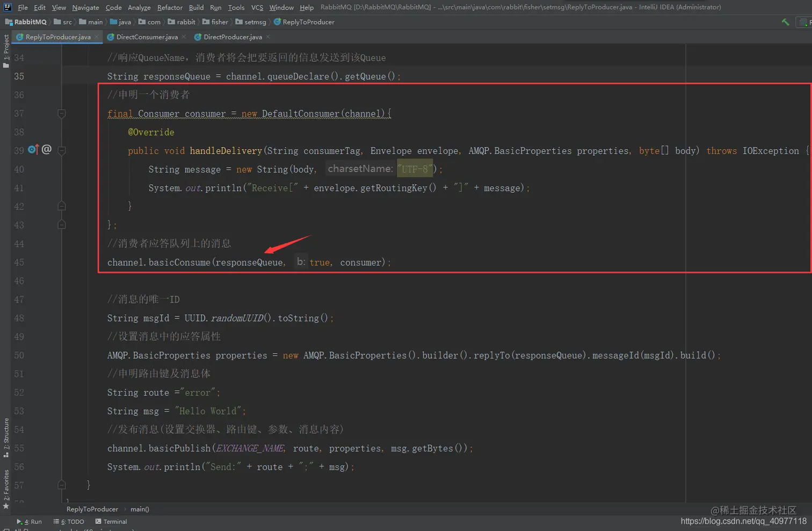Click the @ annotation gutter icon line 39
The width and height of the screenshot is (812, 531).
[47, 149]
